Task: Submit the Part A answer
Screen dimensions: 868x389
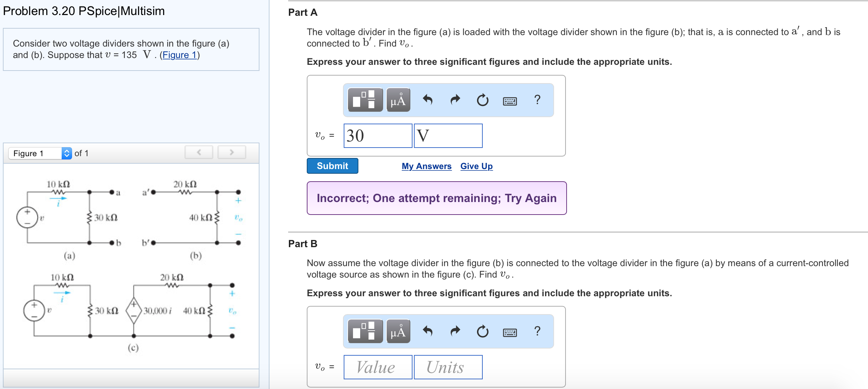Action: 332,166
